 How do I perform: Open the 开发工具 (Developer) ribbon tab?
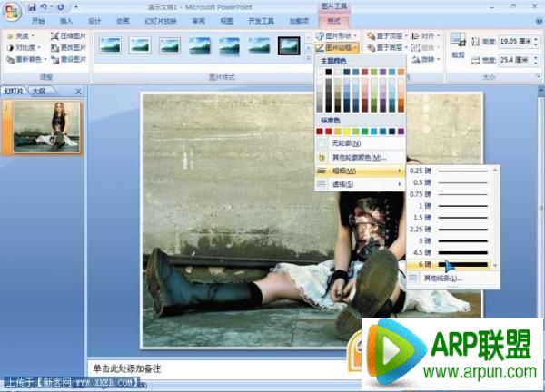click(261, 21)
